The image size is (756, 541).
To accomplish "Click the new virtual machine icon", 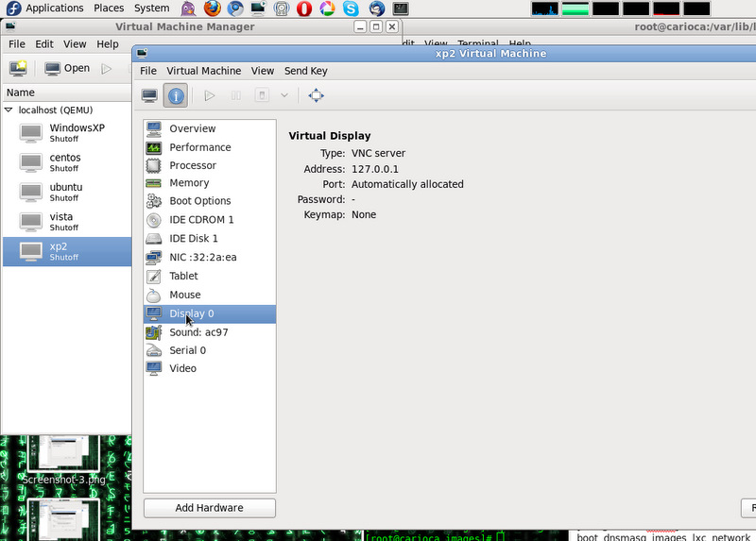I will tap(18, 68).
